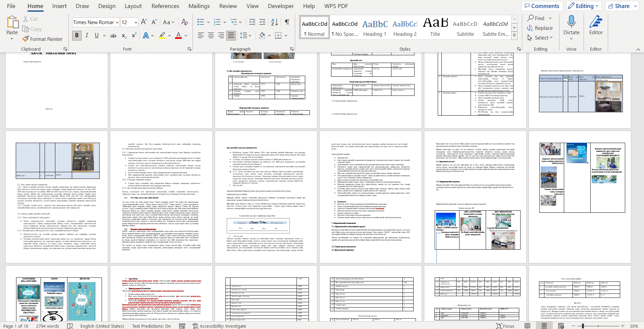Open spelling and grammar check status icon
The height and width of the screenshot is (329, 644).
[x=70, y=326]
